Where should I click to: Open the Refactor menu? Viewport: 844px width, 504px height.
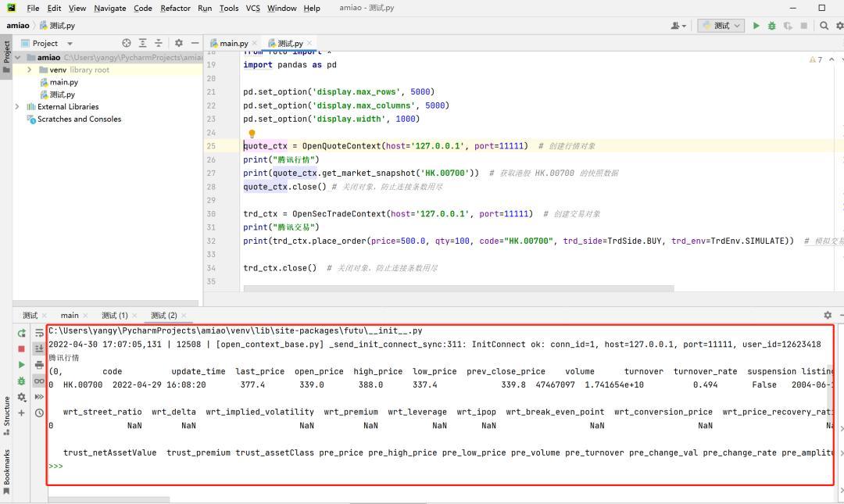tap(175, 8)
